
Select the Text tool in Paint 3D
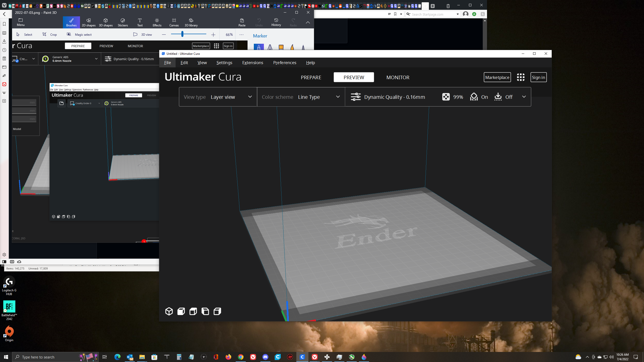tap(140, 22)
